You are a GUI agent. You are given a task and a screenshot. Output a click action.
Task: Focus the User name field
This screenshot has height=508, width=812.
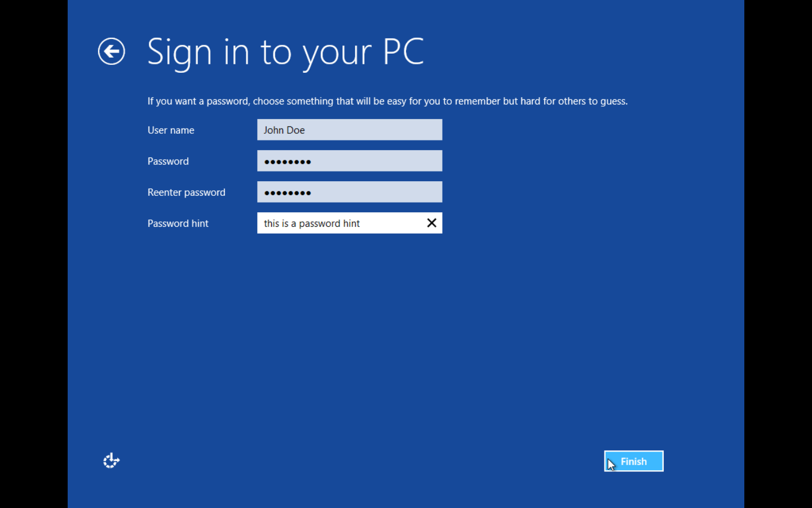[350, 130]
